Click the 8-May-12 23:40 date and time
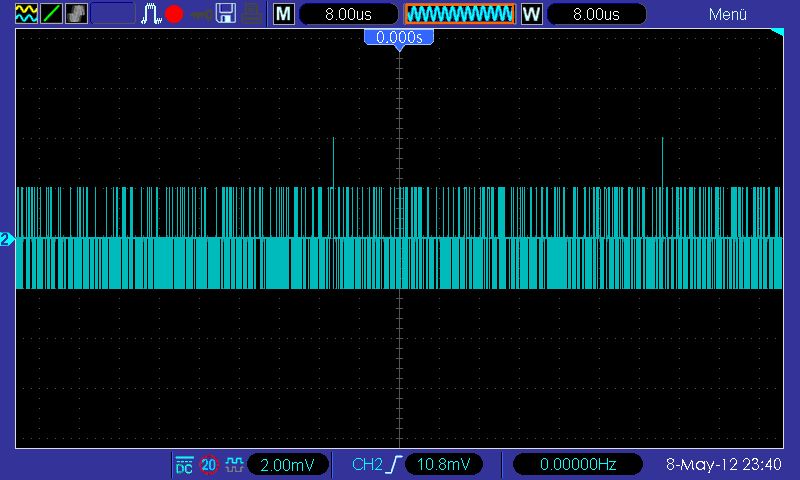Viewport: 800px width, 480px height. coord(723,464)
